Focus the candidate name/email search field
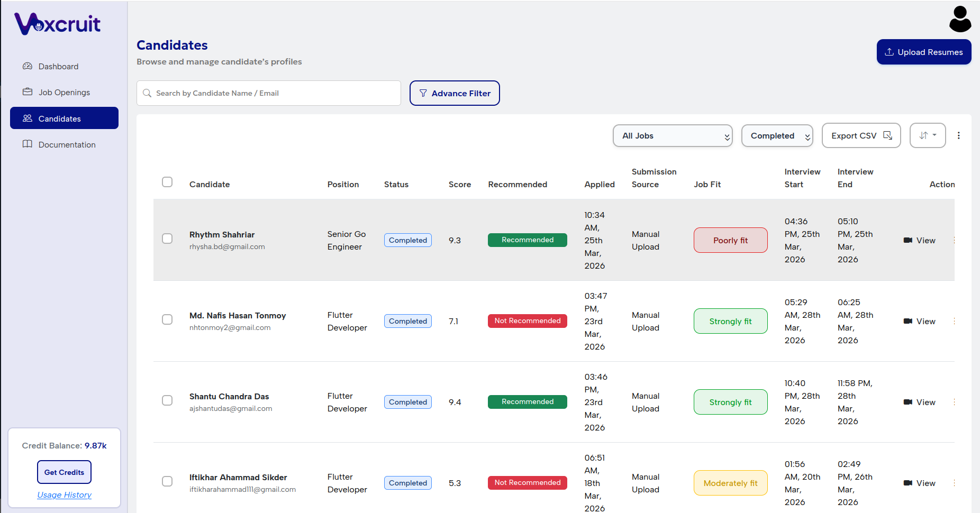980x513 pixels. click(x=275, y=94)
